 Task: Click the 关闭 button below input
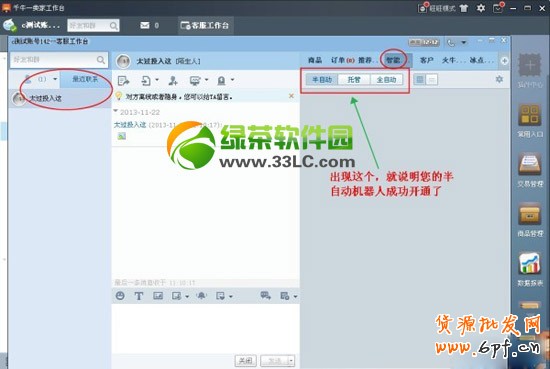pyautogui.click(x=245, y=360)
